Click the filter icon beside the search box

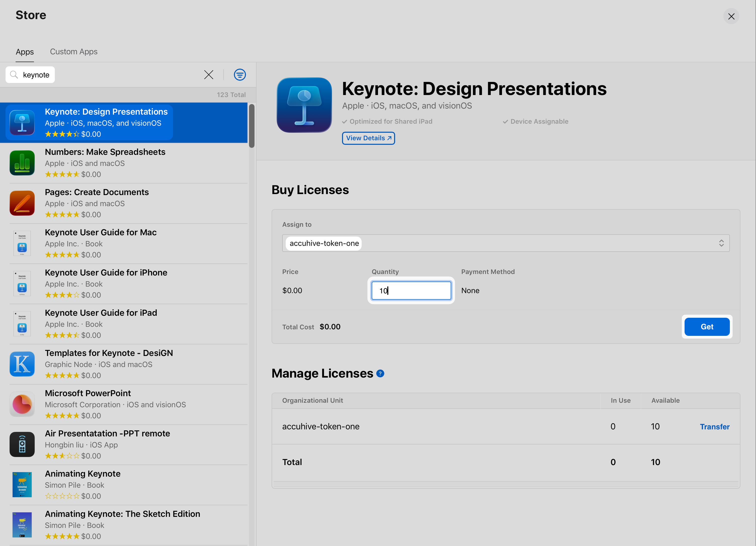(240, 75)
